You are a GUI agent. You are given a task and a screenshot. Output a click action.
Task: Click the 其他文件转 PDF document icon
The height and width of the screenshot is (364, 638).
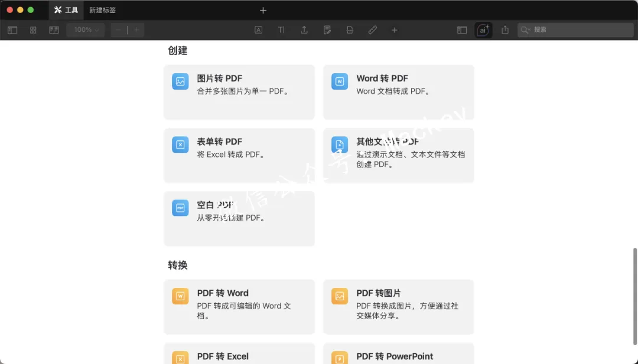340,145
